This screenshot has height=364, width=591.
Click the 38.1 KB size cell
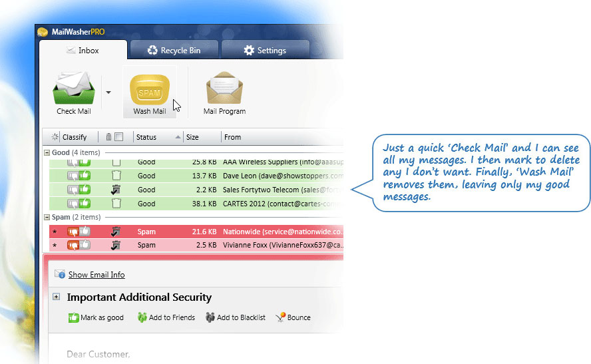204,204
